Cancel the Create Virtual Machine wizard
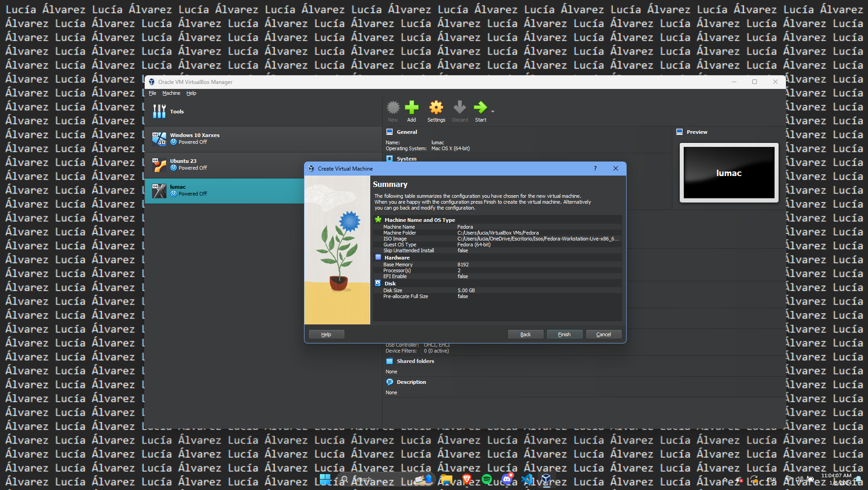The width and height of the screenshot is (868, 490). pos(603,334)
